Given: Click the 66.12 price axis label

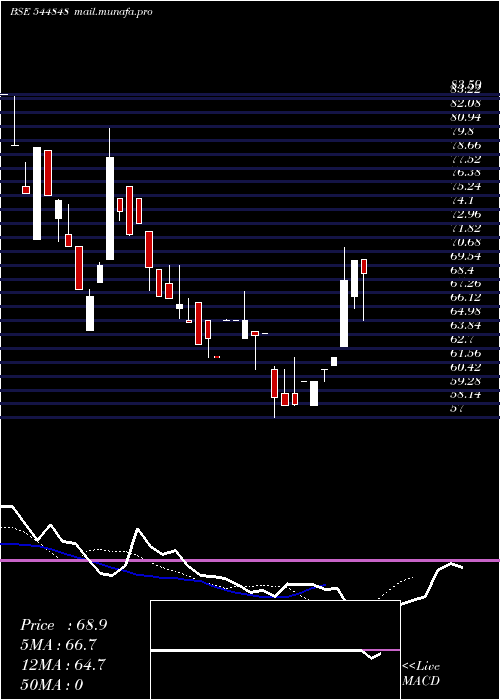Looking at the screenshot, I should point(466,297).
